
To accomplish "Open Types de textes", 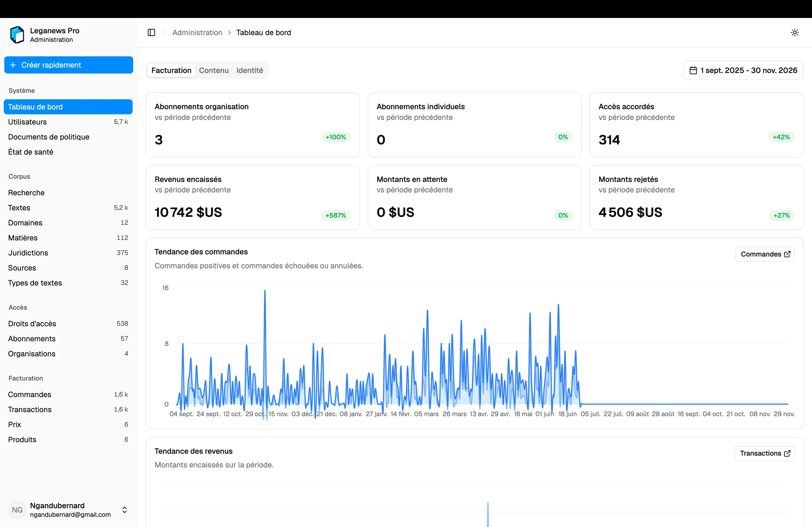I will 68,283.
